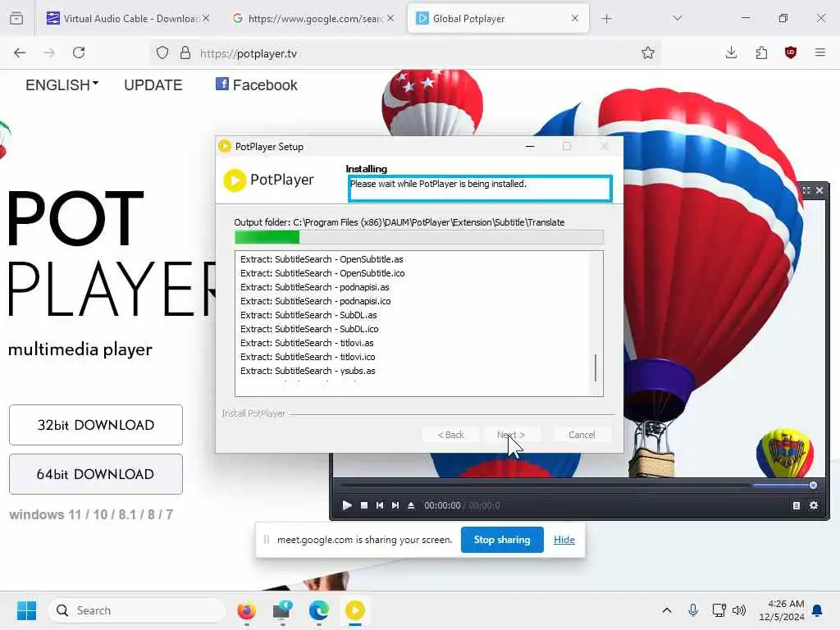The width and height of the screenshot is (840, 630).
Task: Open the Firefox hamburger application menu
Action: click(x=819, y=52)
